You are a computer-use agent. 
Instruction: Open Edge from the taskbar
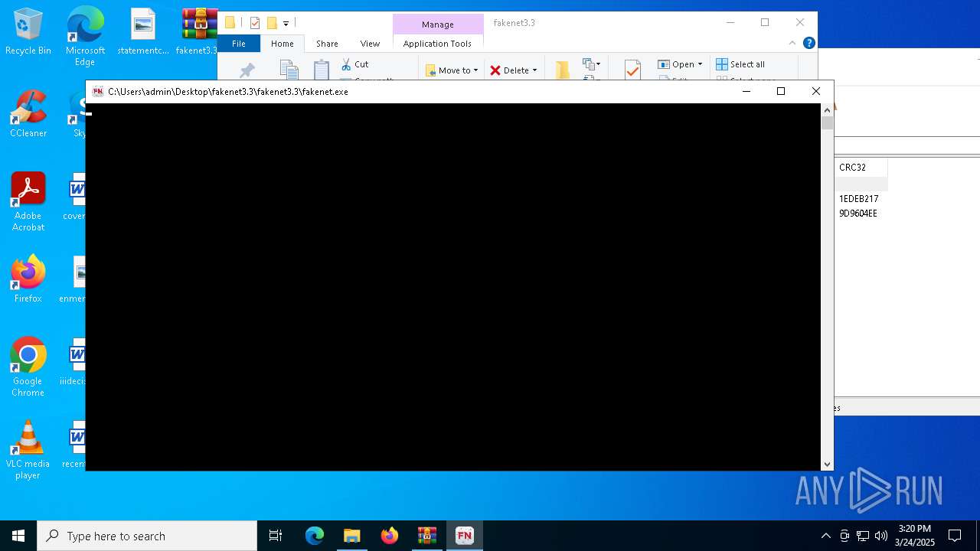(x=315, y=536)
